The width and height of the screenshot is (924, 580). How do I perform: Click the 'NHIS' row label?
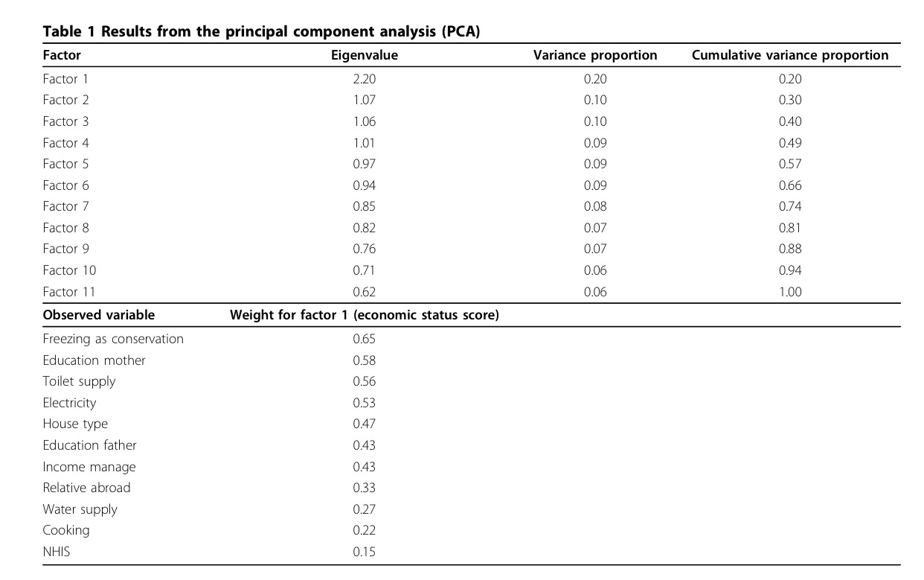pyautogui.click(x=57, y=552)
